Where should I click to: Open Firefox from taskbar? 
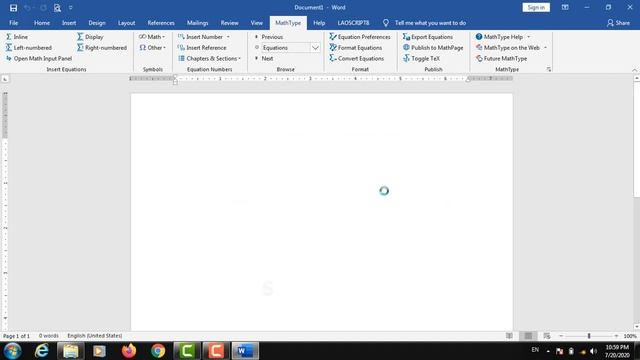[x=129, y=351]
